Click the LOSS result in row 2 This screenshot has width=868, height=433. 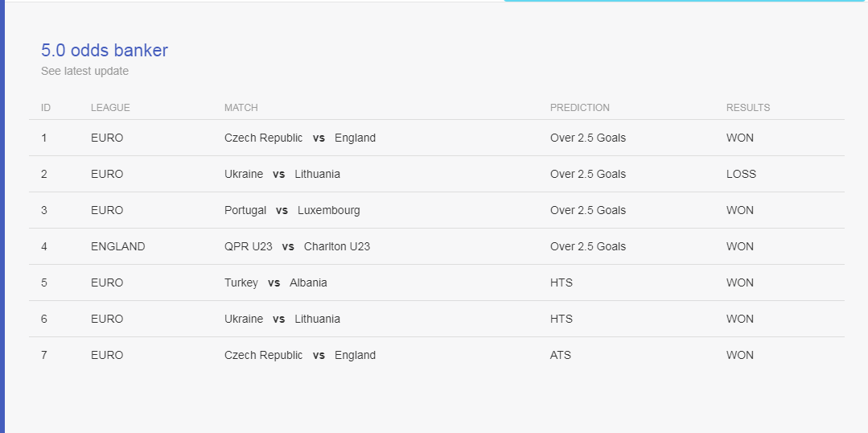point(741,174)
